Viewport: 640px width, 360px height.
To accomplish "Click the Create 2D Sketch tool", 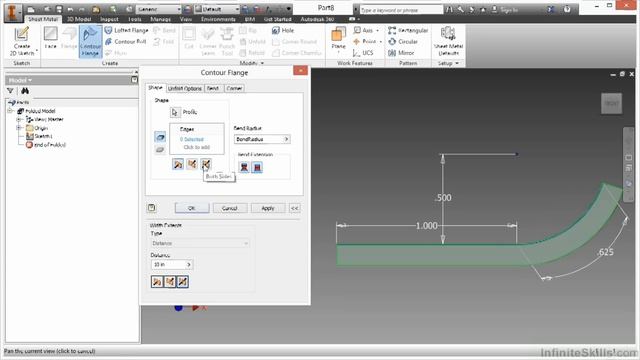I will click(22, 41).
